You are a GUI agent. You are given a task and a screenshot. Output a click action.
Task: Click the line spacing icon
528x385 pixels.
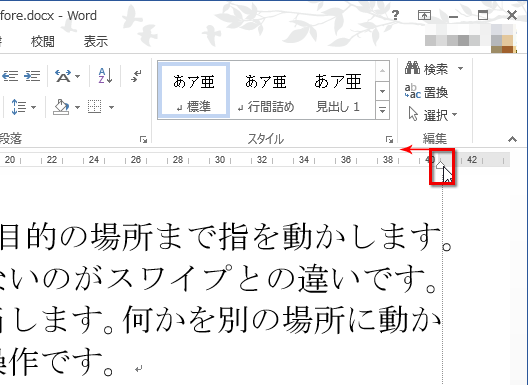(19, 107)
